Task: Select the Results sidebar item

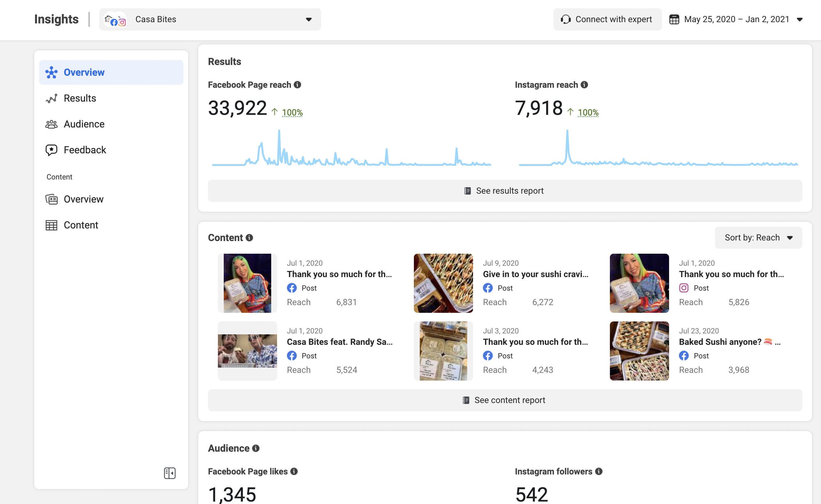Action: point(80,98)
